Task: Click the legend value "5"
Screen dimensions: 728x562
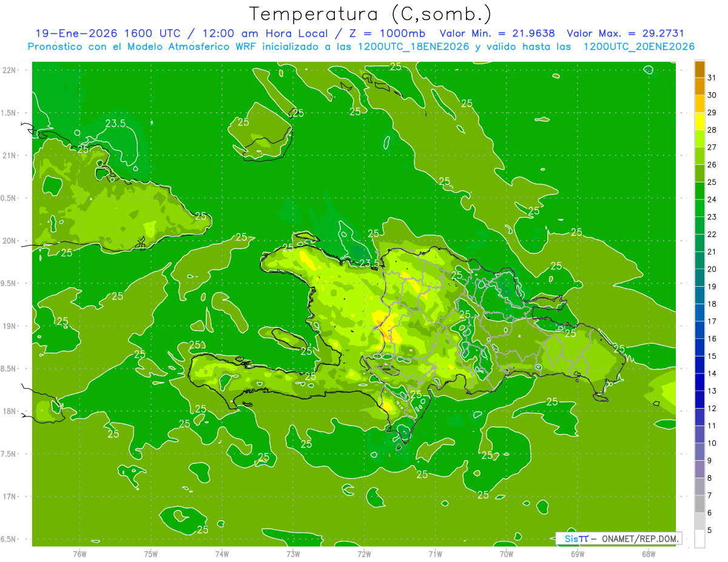Action: point(710,530)
